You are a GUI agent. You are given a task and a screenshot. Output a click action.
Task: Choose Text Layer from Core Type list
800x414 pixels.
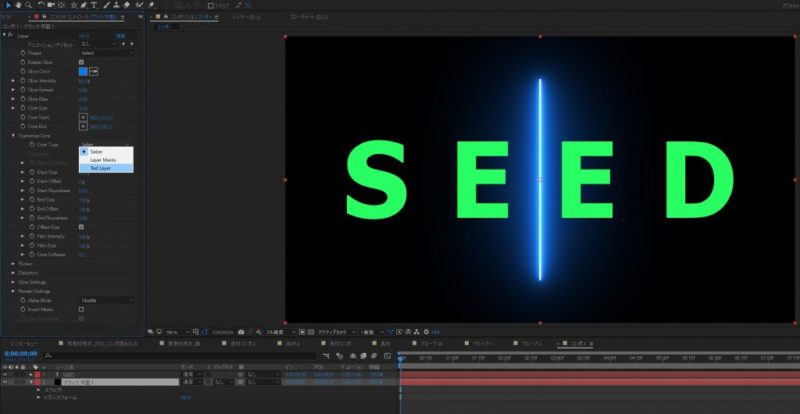101,168
